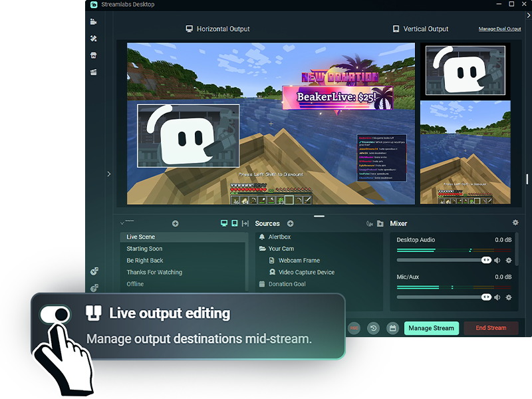Click the Desktop Audio 0.0 dB value
532x399 pixels.
point(503,240)
